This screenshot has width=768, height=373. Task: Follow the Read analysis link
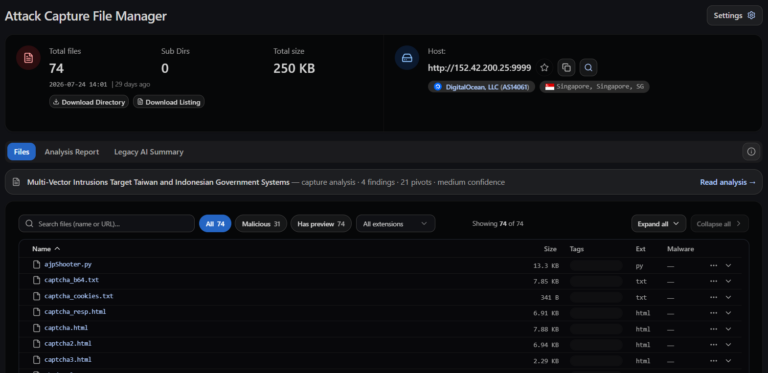coord(728,182)
